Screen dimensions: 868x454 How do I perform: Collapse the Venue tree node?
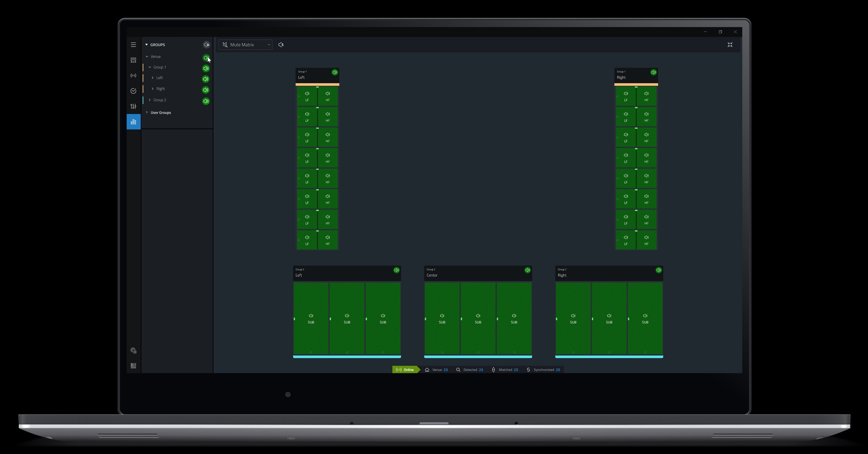[x=147, y=56]
